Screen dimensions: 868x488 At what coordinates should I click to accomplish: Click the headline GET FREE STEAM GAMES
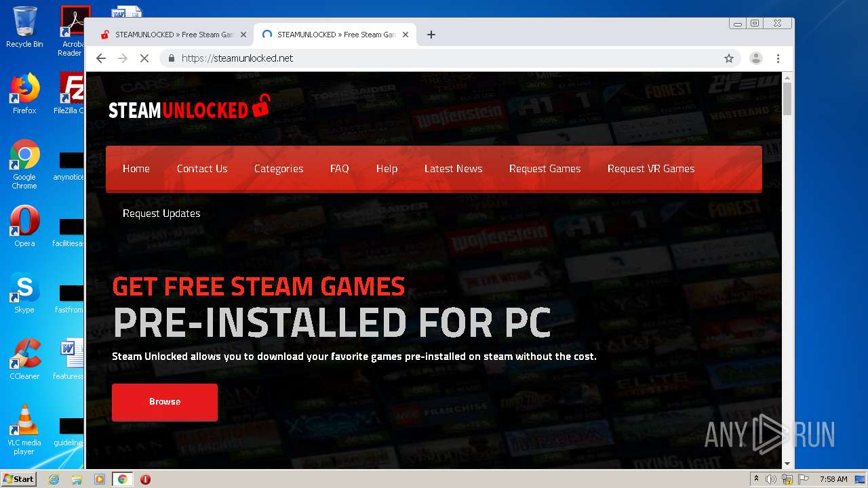(x=258, y=287)
